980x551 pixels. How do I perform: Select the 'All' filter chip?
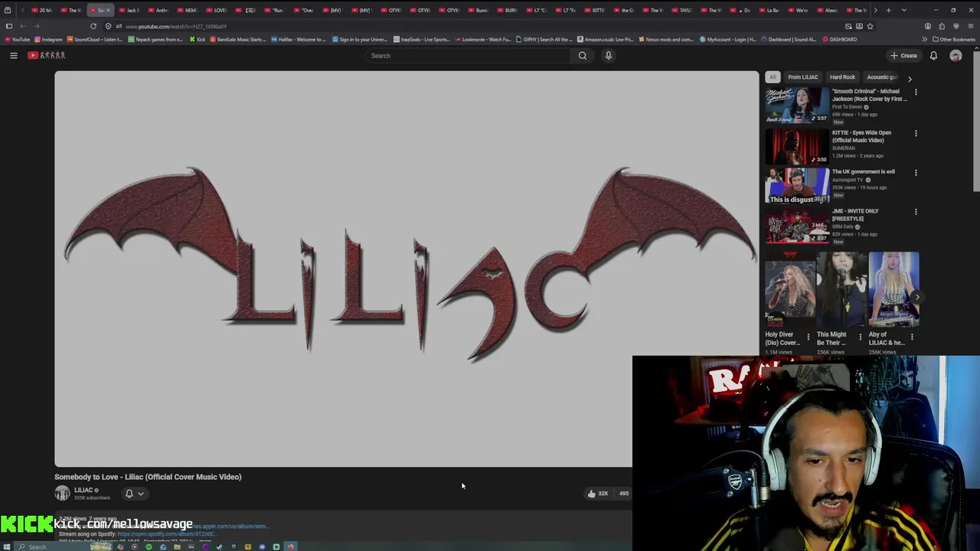point(773,77)
